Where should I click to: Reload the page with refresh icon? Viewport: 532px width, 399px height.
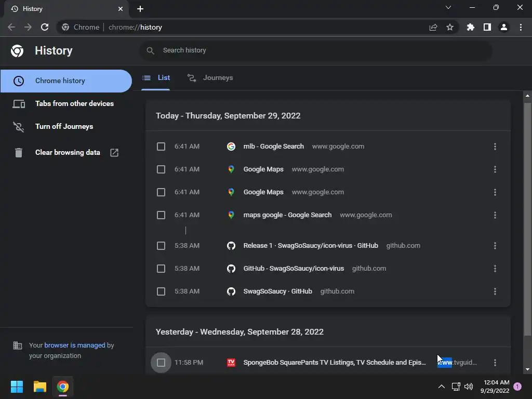pos(45,27)
